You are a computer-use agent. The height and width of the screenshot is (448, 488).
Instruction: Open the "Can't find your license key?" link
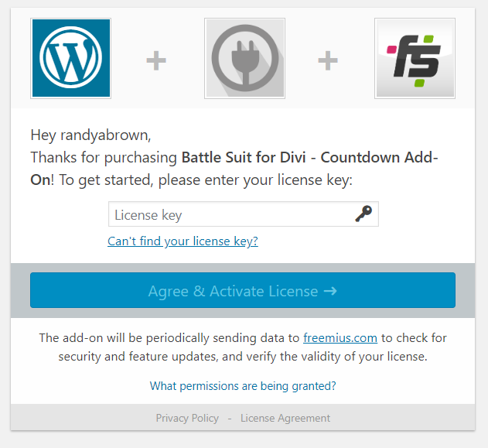(x=183, y=241)
